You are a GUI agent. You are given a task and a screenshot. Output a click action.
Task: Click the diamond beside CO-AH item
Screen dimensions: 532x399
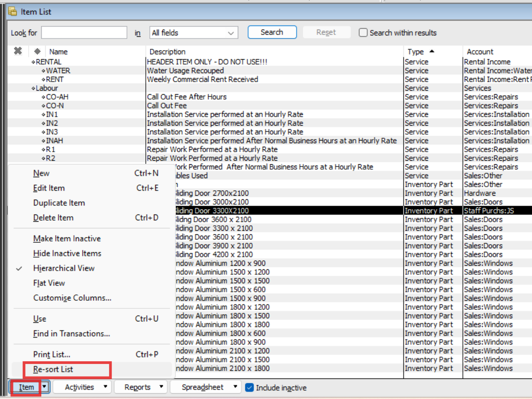click(x=44, y=97)
